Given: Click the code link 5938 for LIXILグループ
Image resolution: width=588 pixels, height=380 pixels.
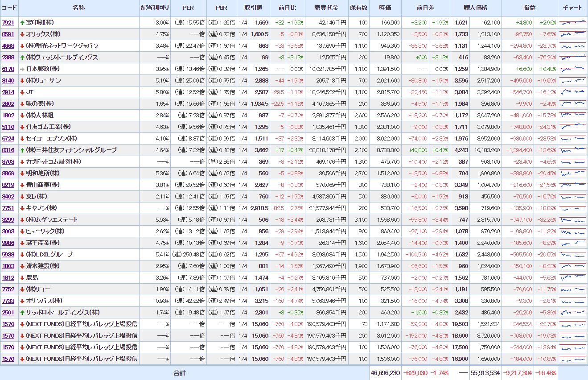Looking at the screenshot, I should pos(8,254).
